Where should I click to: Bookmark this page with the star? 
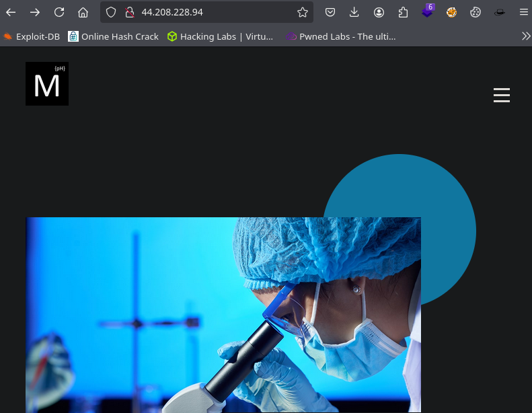click(303, 12)
